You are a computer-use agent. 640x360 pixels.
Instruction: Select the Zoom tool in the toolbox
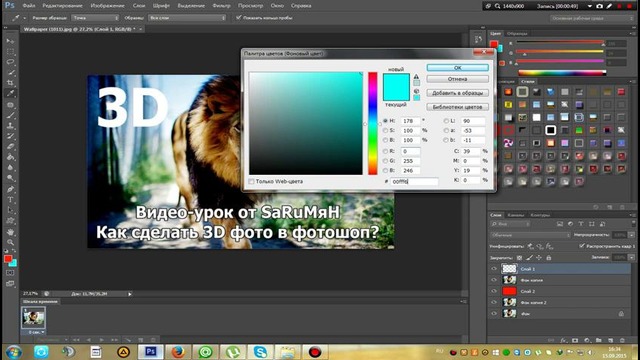[10, 242]
